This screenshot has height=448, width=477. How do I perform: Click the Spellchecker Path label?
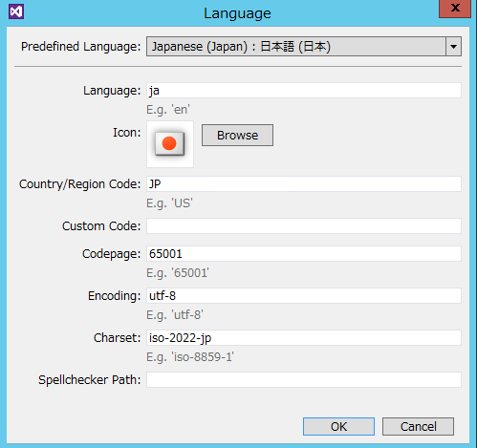point(90,380)
